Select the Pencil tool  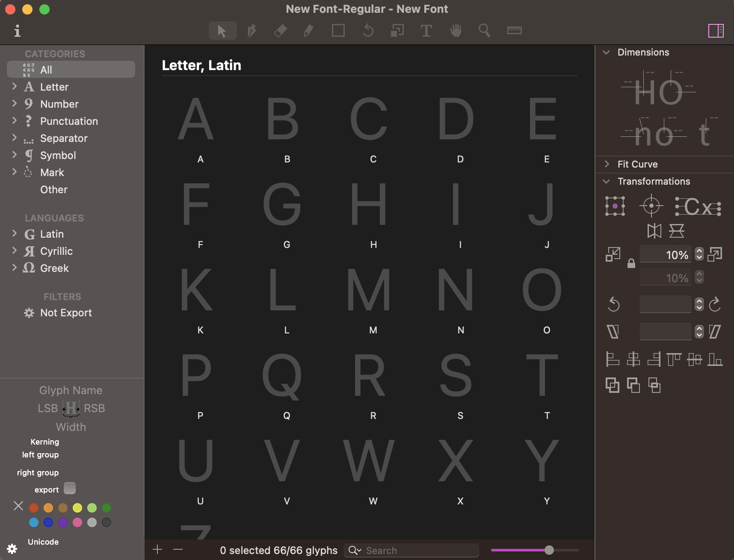(308, 31)
